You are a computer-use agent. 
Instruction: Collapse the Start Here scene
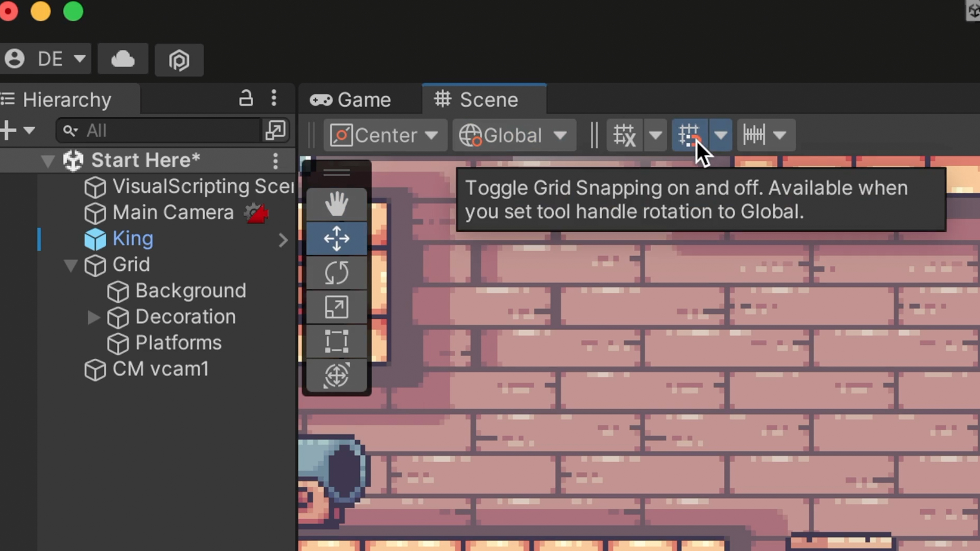tap(47, 161)
